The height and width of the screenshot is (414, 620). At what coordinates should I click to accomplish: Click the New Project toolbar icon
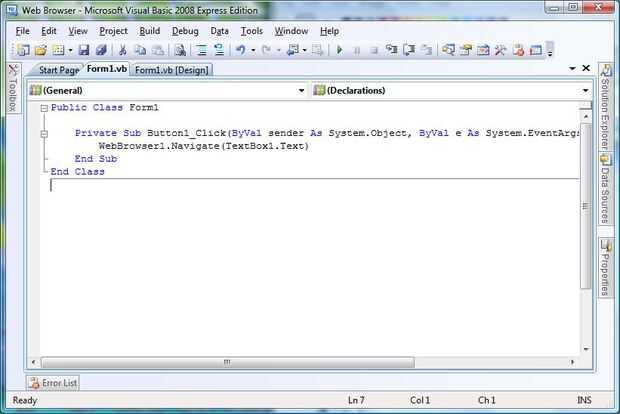23,50
